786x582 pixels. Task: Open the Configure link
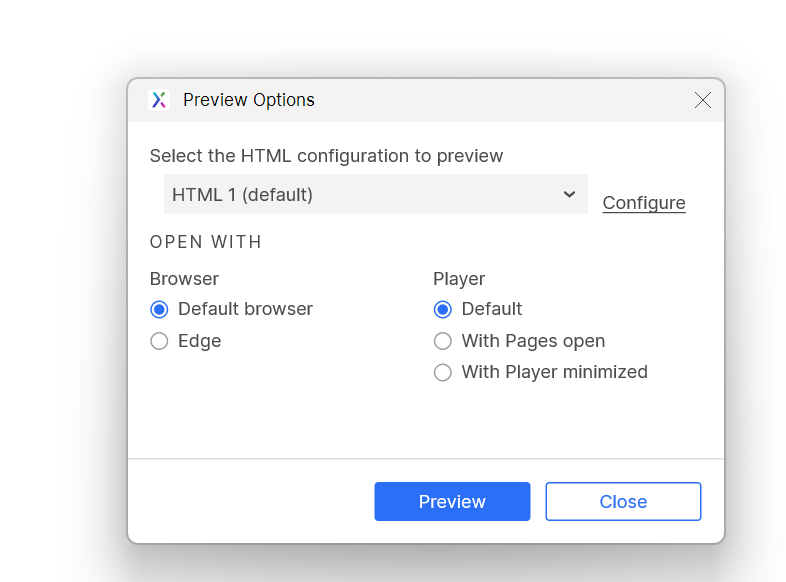click(644, 203)
